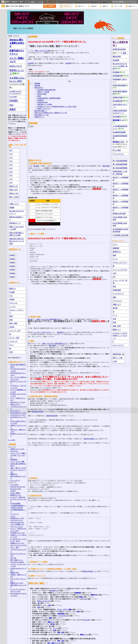Click the round wiki favicon beside page title
This screenshot has width=138, height=644.
click(3, 6)
